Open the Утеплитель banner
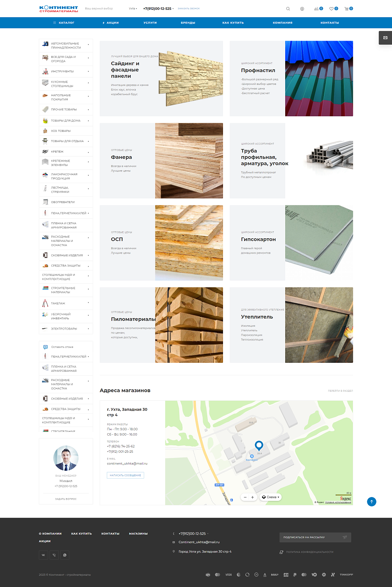 [291, 325]
